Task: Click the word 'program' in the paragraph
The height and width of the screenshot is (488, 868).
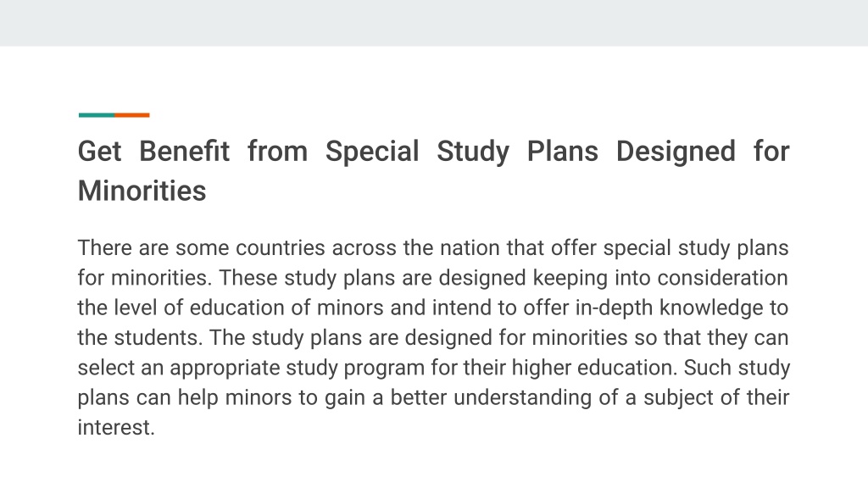Action: 384,369
